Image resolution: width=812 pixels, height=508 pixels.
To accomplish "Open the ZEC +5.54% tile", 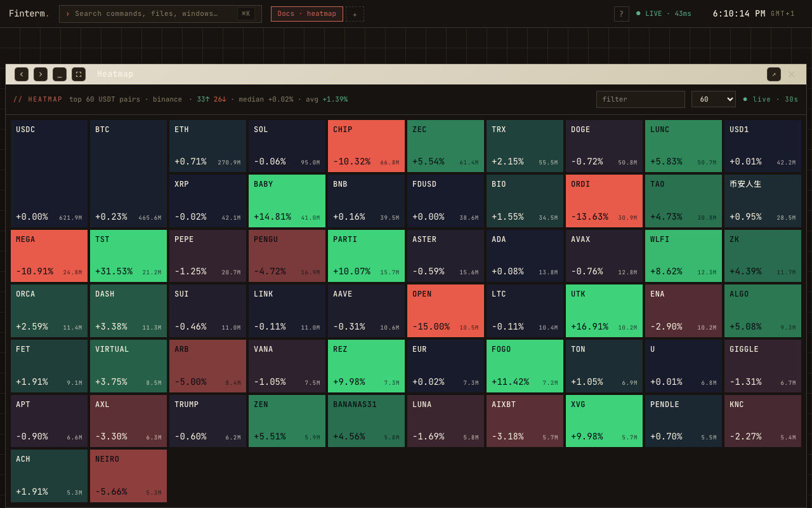I will pyautogui.click(x=445, y=146).
